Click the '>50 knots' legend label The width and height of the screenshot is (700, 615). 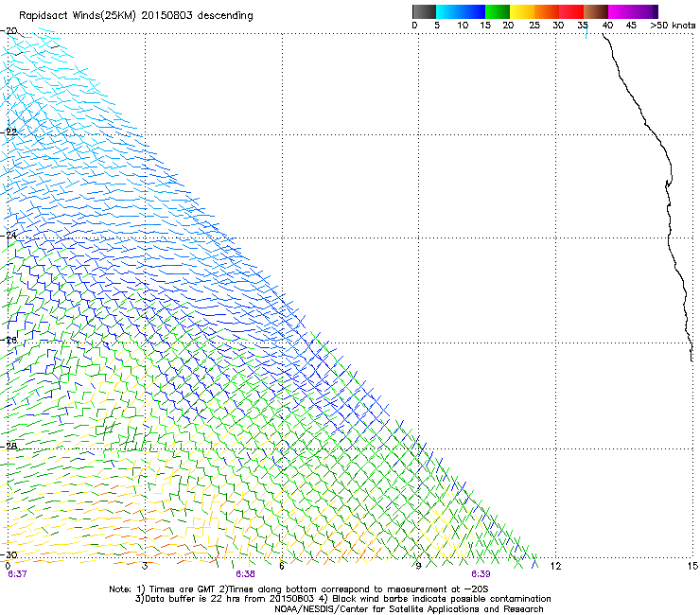pos(673,26)
